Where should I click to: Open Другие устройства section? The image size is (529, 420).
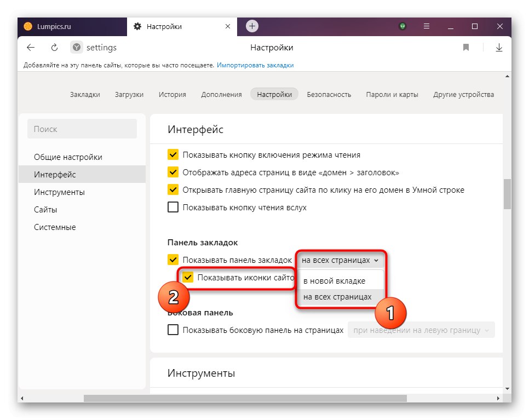point(463,94)
